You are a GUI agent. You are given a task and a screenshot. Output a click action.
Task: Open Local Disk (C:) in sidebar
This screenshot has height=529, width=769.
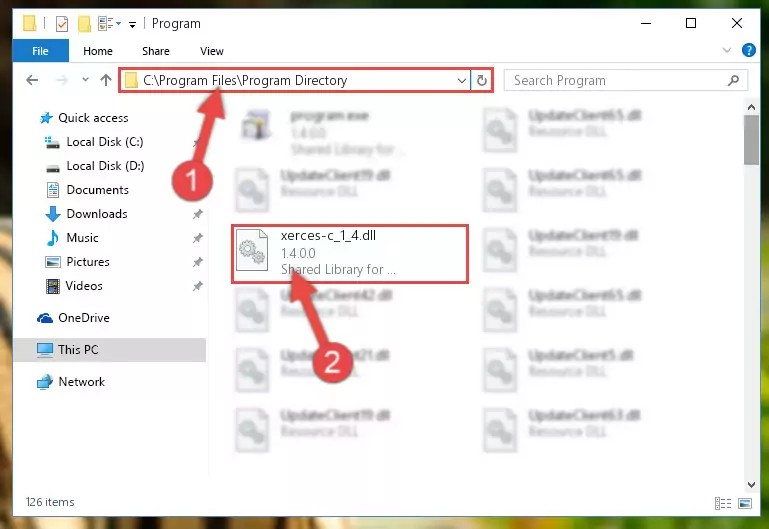105,142
